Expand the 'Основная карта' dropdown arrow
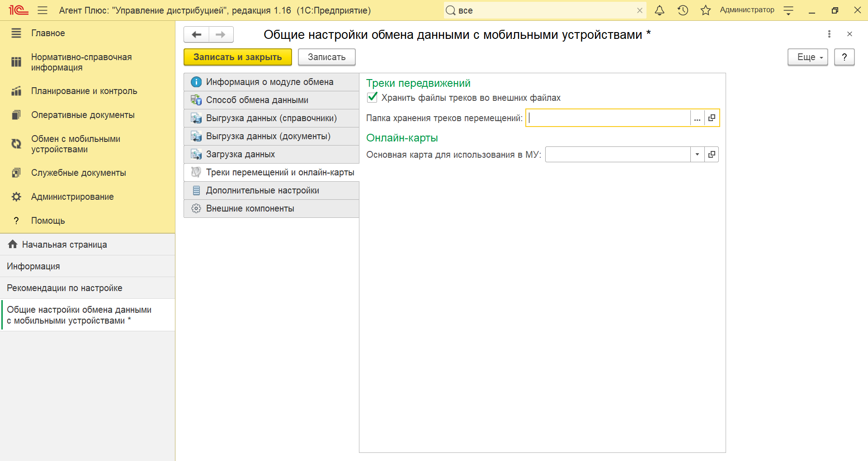Image resolution: width=868 pixels, height=461 pixels. tap(697, 155)
